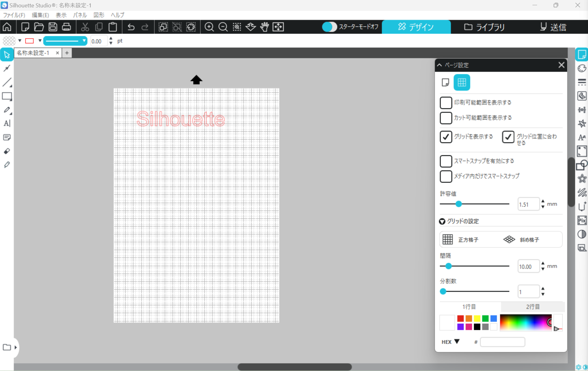The image size is (588, 371).
Task: Select the arrow selection tool
Action: click(7, 55)
